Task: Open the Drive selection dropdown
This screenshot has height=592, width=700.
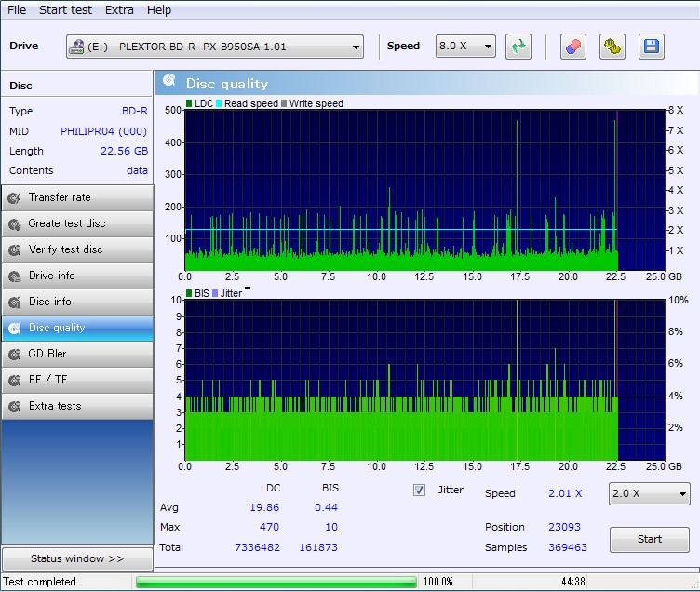Action: click(215, 47)
